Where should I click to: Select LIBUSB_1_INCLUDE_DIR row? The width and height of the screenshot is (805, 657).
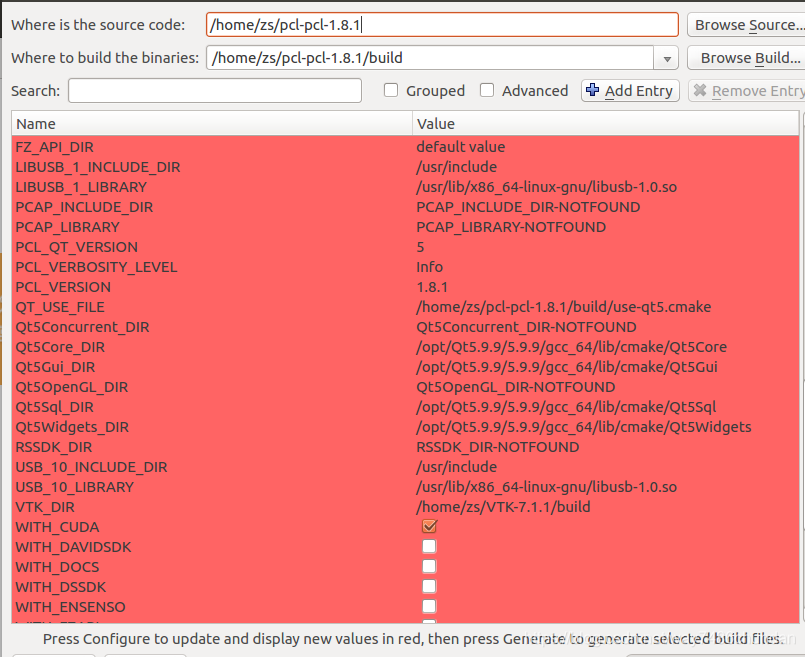pyautogui.click(x=98, y=167)
